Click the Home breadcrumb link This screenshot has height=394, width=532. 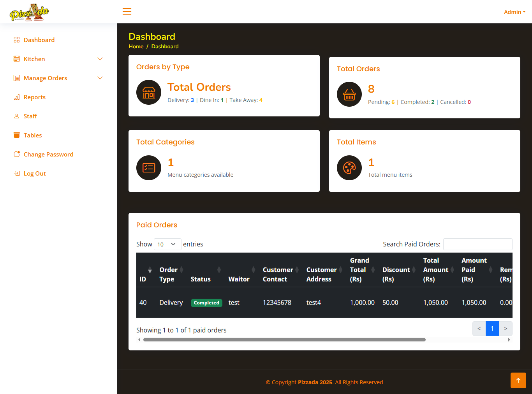click(136, 46)
